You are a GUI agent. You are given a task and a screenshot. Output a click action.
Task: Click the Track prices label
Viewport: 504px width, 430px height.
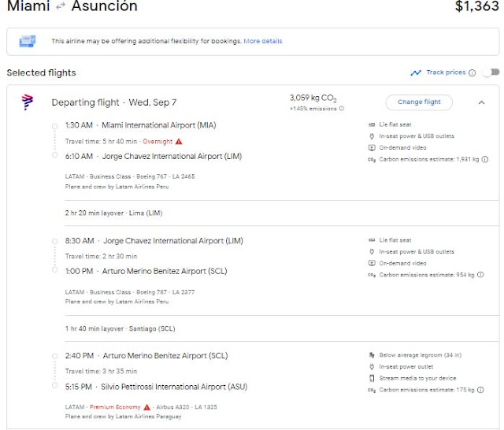(x=446, y=73)
